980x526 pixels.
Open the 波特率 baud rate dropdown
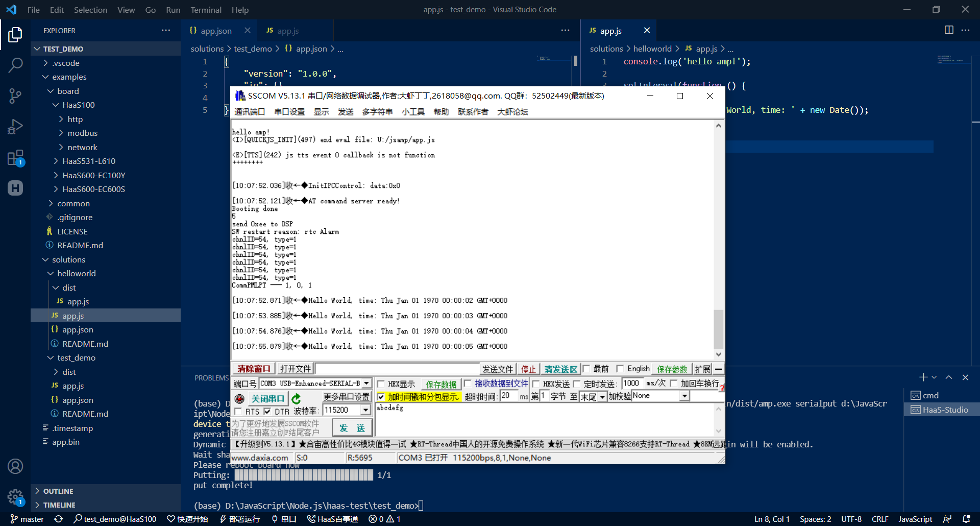(365, 410)
